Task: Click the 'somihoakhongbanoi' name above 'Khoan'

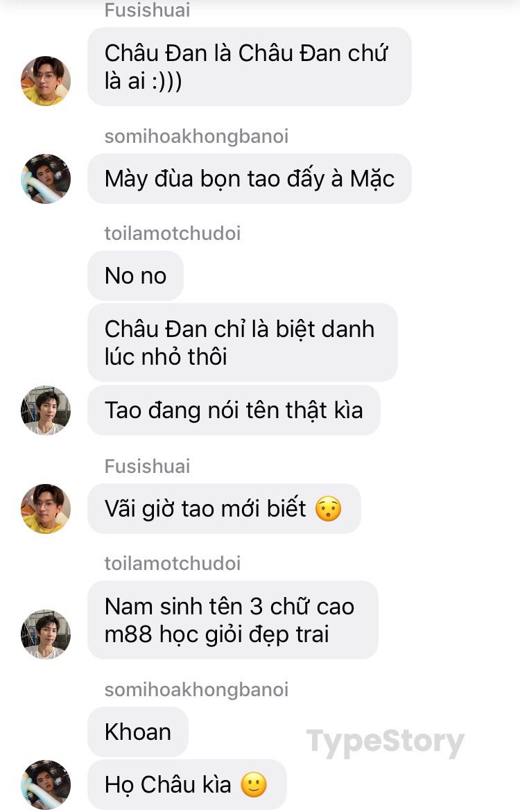Action: pyautogui.click(x=196, y=690)
